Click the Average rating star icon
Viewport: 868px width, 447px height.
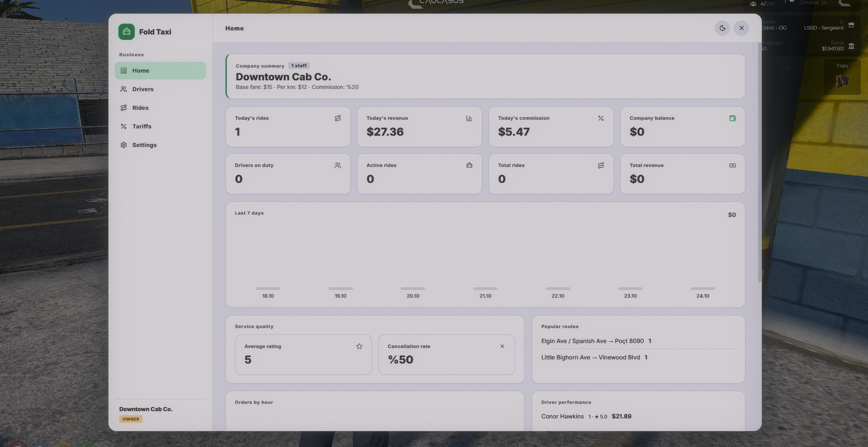click(x=359, y=346)
